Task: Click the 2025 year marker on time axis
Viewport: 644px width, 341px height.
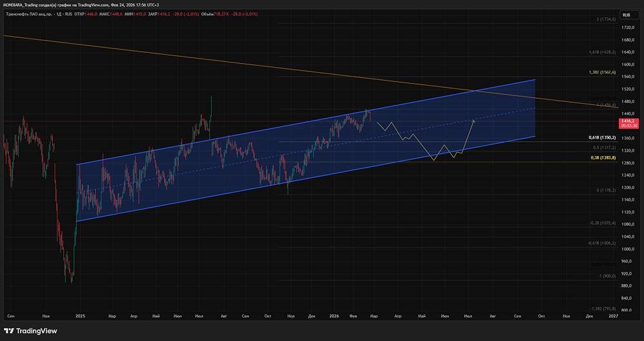Action: pyautogui.click(x=80, y=317)
